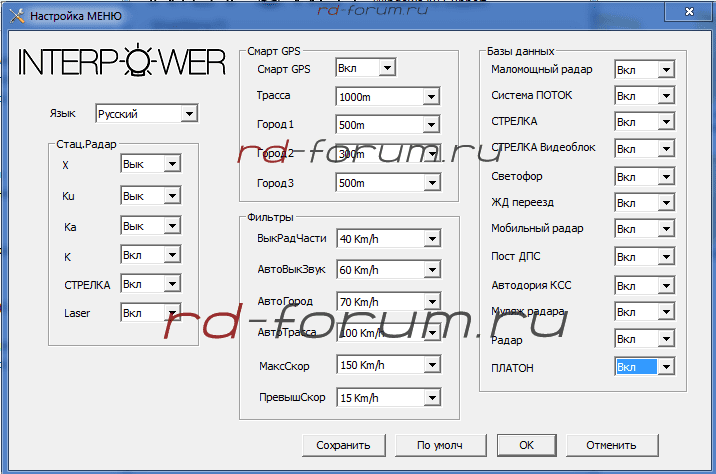Open the Светофор database dropdown

665,176
